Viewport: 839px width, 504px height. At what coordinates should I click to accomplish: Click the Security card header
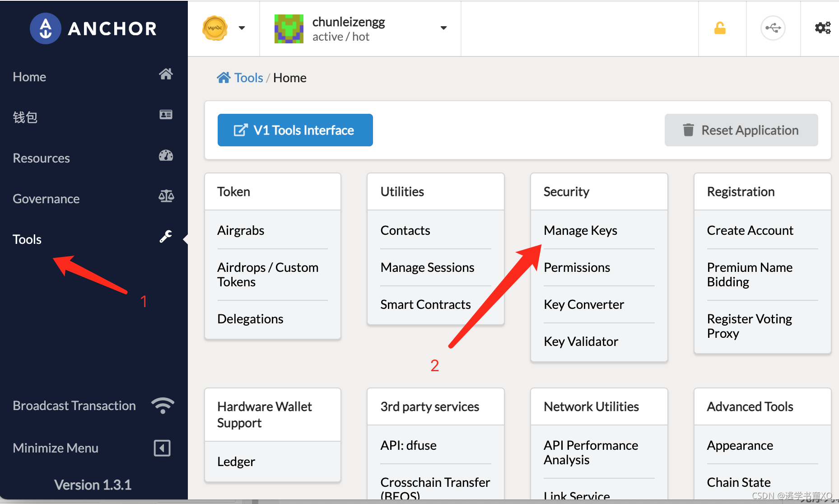599,191
